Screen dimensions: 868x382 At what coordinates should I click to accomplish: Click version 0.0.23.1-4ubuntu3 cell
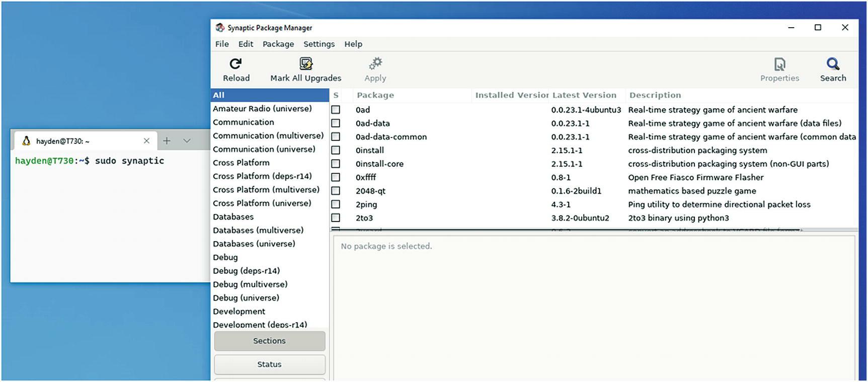pos(586,110)
